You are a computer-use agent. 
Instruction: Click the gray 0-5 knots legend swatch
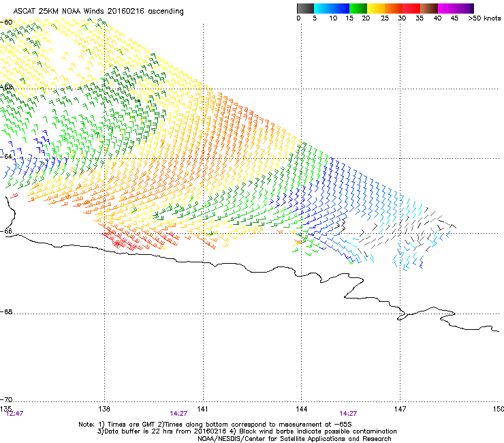305,8
